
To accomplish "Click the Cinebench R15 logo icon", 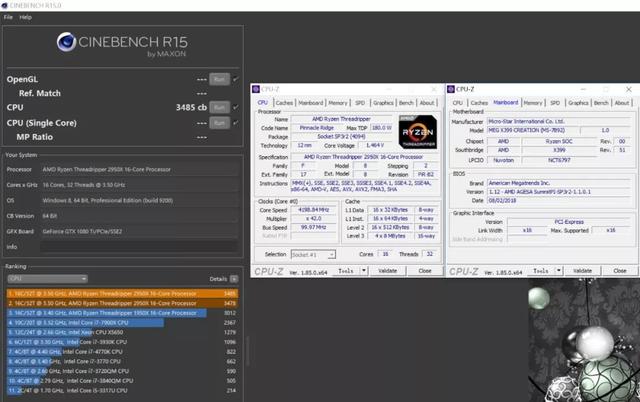I will [66, 42].
